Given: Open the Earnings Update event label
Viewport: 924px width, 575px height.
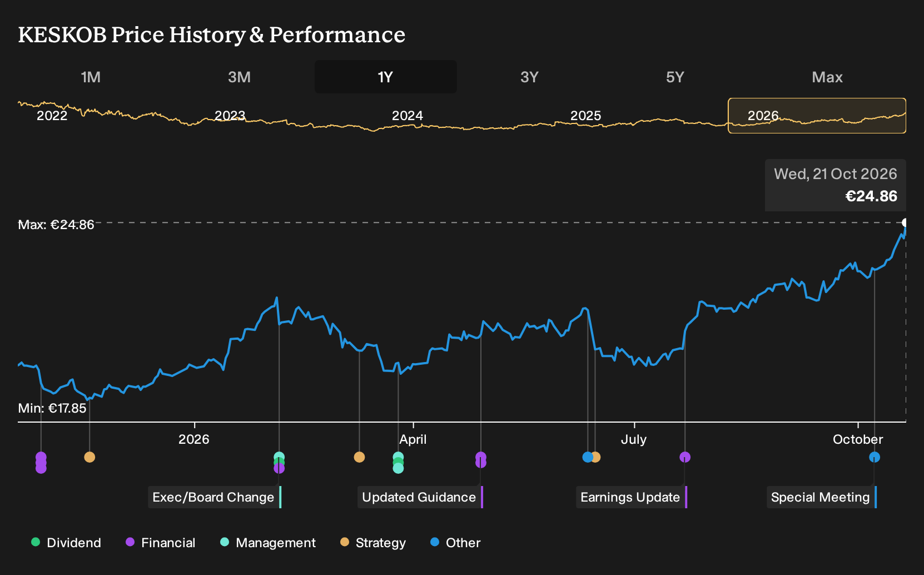Looking at the screenshot, I should (632, 497).
